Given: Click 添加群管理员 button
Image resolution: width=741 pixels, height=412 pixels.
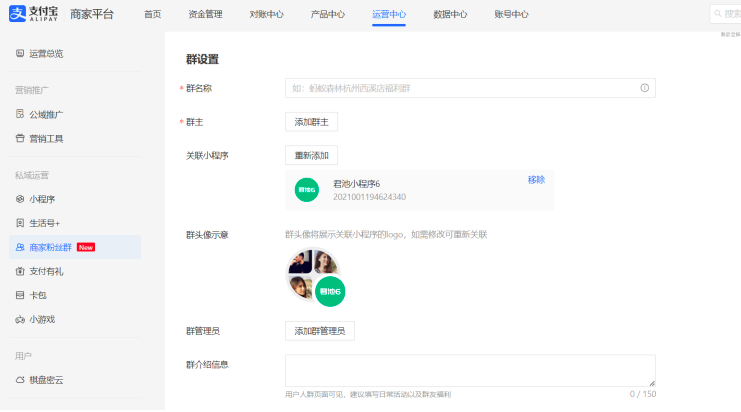Looking at the screenshot, I should point(319,331).
